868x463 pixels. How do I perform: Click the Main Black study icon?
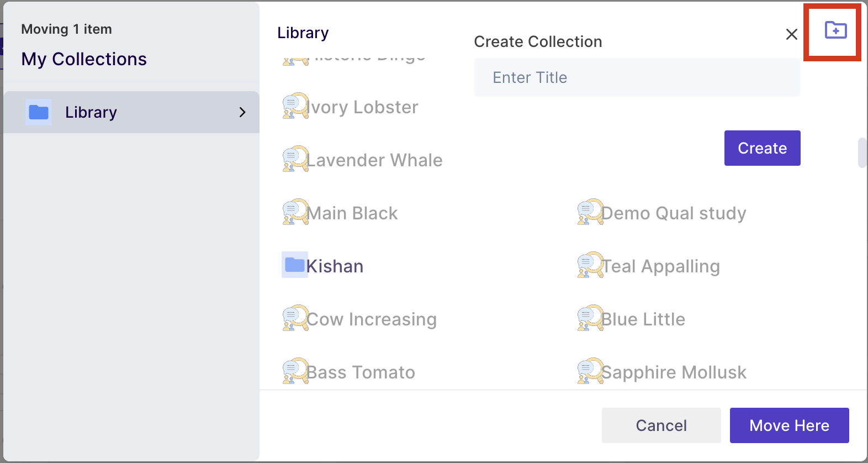295,212
